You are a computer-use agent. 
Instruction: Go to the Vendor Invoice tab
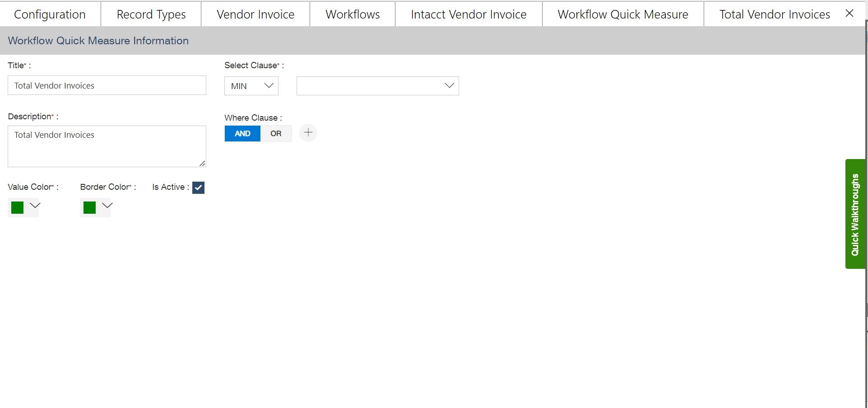click(255, 14)
